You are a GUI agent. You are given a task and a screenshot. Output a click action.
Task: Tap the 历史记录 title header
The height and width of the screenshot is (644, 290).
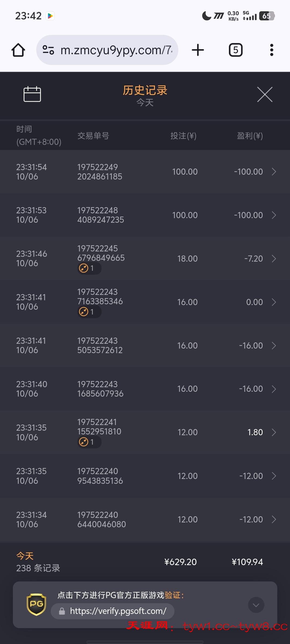coord(145,90)
